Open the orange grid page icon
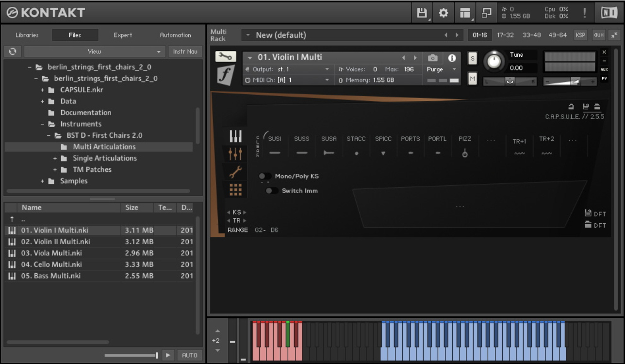The image size is (625, 364). 235,189
